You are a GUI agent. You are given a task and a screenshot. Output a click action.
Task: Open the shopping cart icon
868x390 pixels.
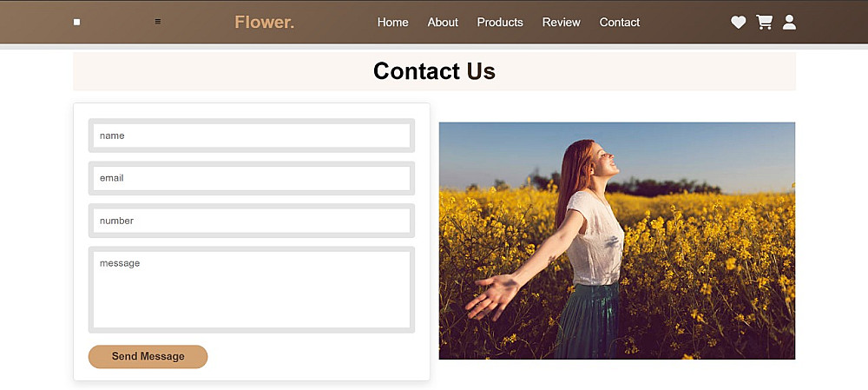[764, 23]
